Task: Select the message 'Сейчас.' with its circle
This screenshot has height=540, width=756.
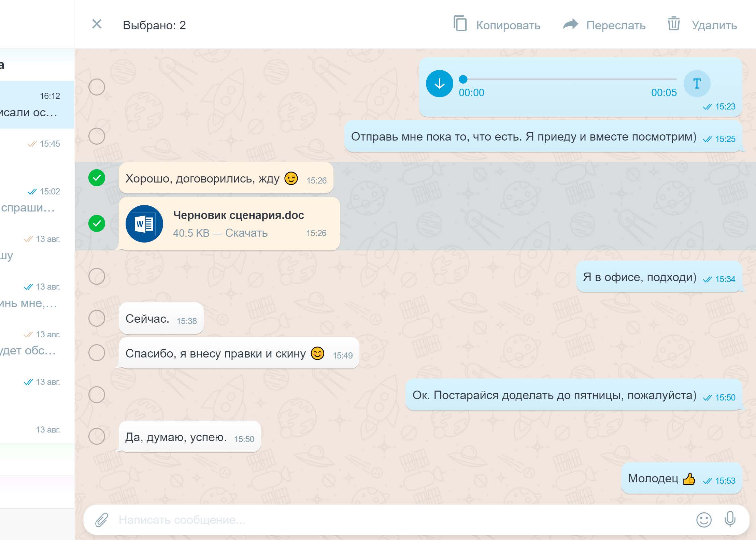Action: [97, 318]
